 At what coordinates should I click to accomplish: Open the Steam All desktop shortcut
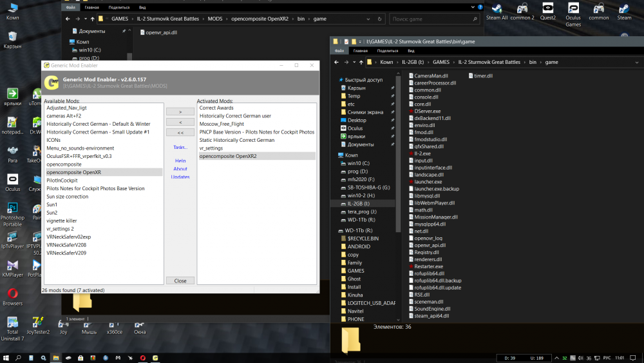497,10
